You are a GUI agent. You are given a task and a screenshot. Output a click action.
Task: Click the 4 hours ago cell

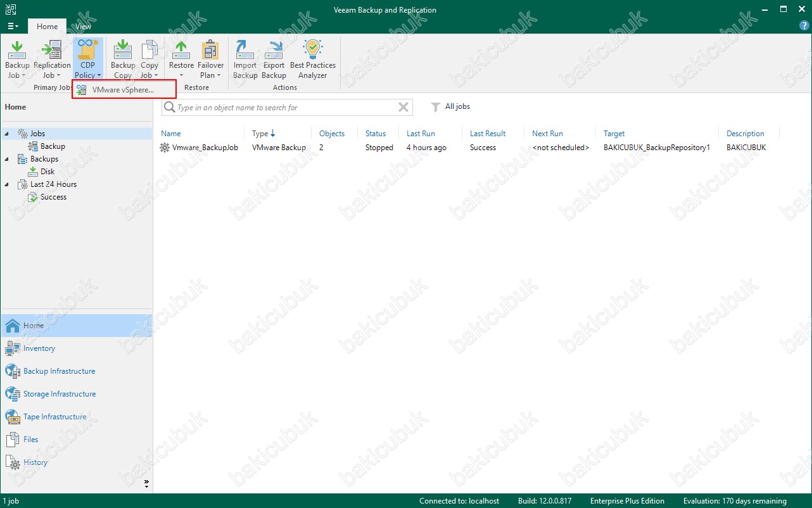(x=426, y=148)
